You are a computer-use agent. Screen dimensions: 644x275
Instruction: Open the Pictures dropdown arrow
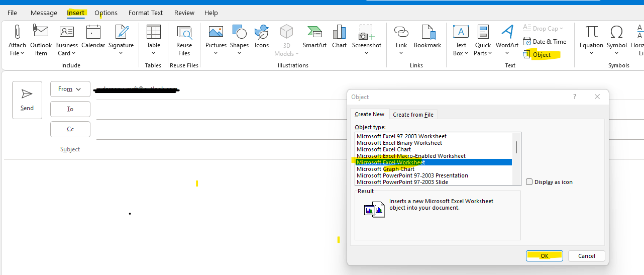216,53
